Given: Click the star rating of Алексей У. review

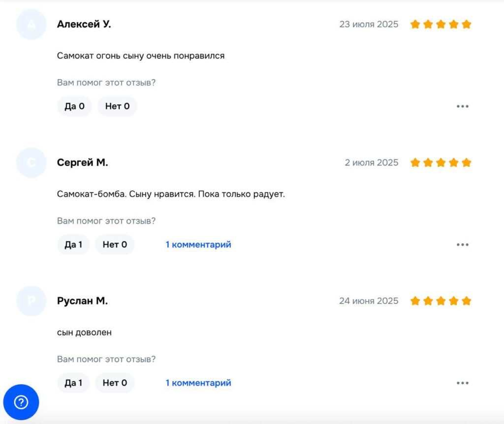Looking at the screenshot, I should tap(441, 25).
